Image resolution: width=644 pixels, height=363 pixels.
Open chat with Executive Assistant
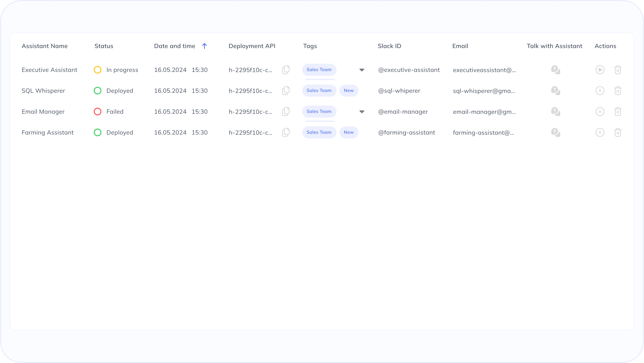556,70
